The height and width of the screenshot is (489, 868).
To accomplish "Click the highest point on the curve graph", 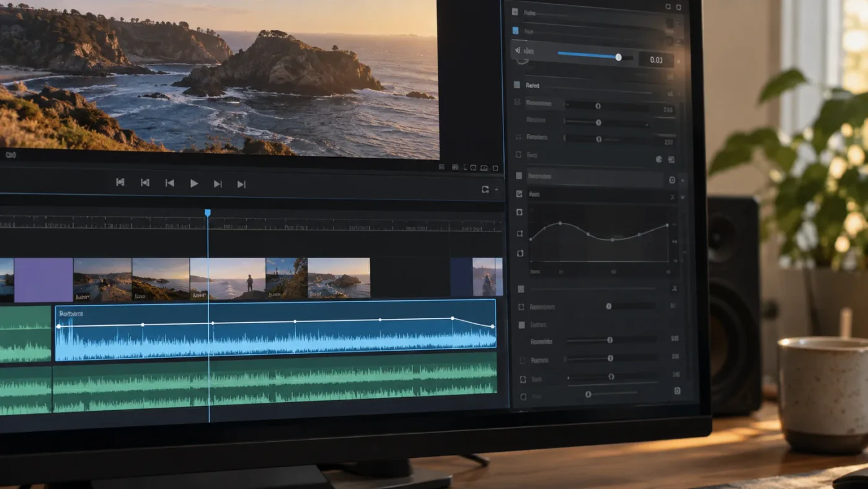I will [x=560, y=223].
